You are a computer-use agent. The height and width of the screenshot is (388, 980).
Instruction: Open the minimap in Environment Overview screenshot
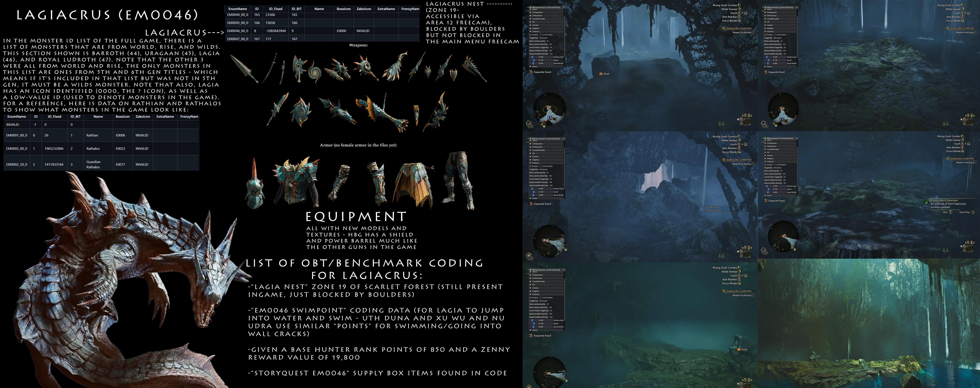pos(783,237)
